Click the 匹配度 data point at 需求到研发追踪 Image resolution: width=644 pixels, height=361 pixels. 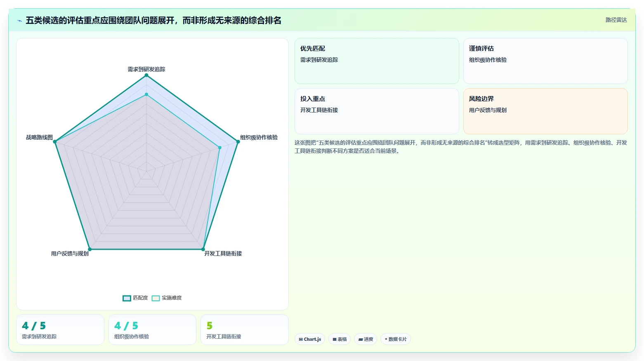click(x=146, y=75)
